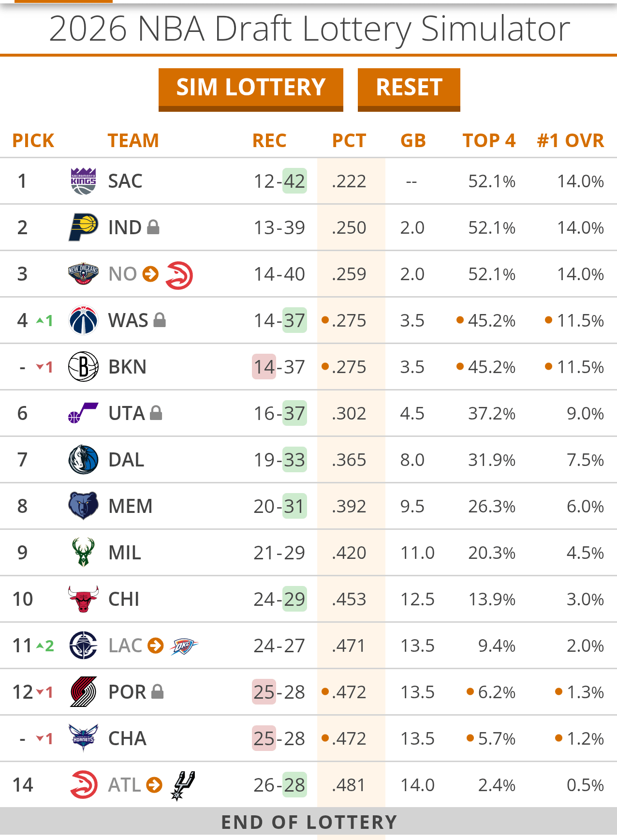617x840 pixels.
Task: Click the Spurs logo in ATL row
Action: point(183,785)
